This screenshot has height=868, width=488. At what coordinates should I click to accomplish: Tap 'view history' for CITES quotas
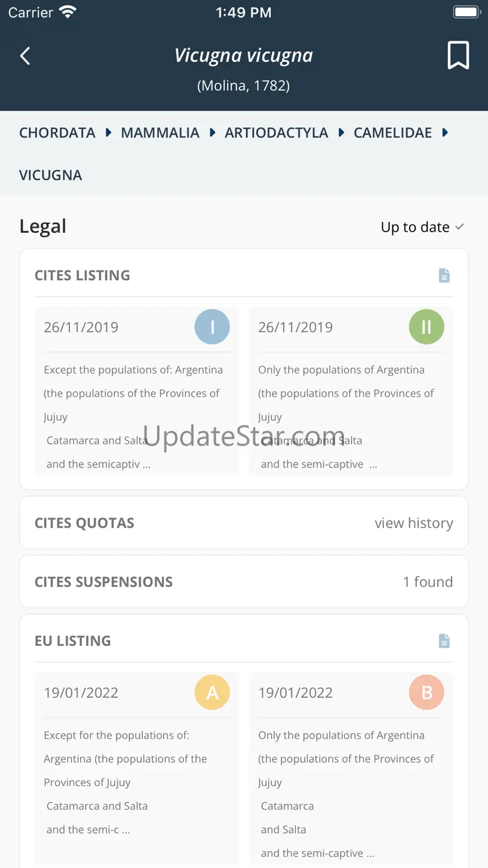pos(414,523)
